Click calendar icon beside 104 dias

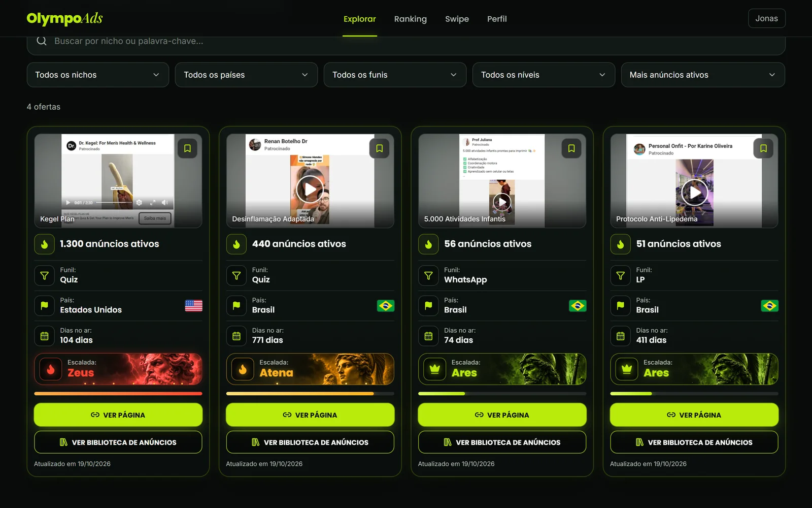(x=45, y=336)
